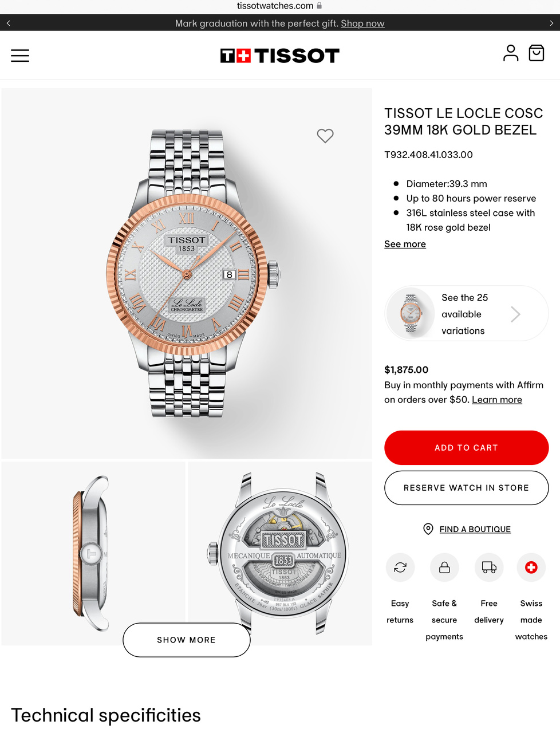Toggle the wishlist heart on watch image
This screenshot has width=560, height=733.
point(325,136)
